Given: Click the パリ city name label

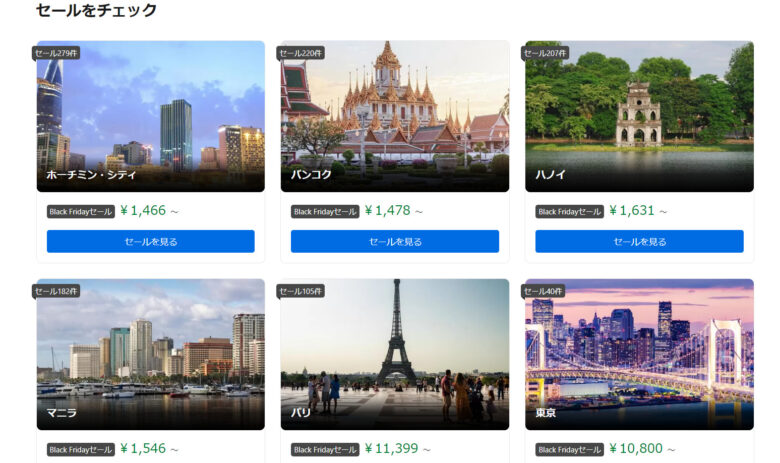Looking at the screenshot, I should tap(301, 413).
